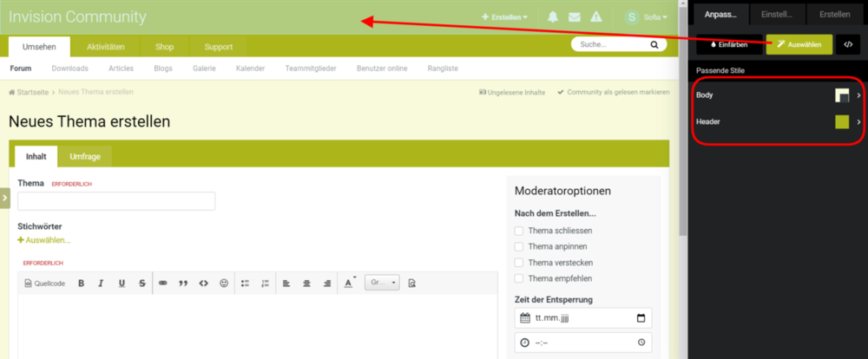
Task: Open the Kalender submenu link
Action: pyautogui.click(x=250, y=69)
